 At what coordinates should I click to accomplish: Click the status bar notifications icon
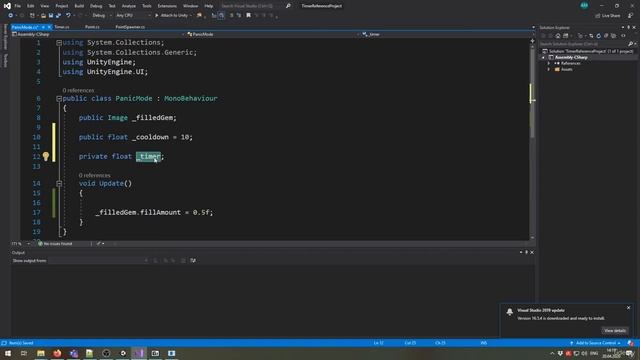[x=631, y=343]
